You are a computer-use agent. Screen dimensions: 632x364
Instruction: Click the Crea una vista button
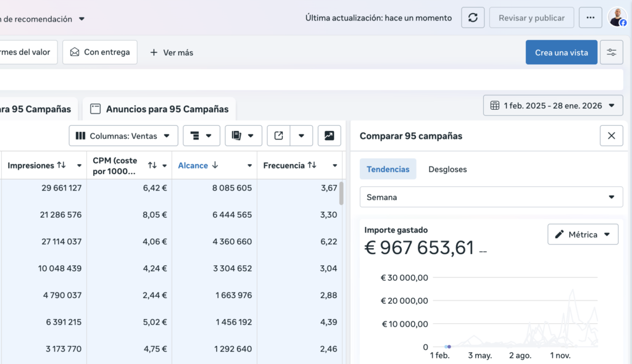click(561, 52)
